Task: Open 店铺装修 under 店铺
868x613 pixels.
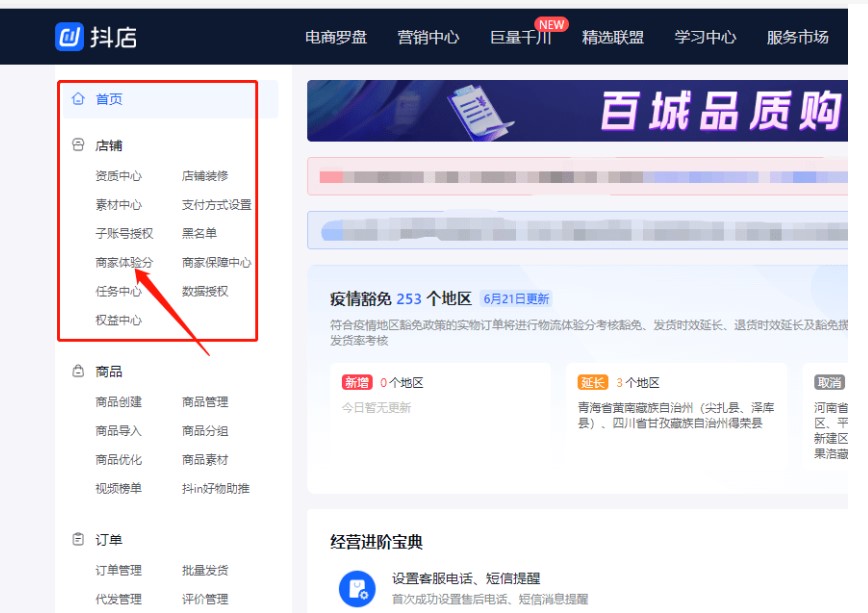Action: 205,176
